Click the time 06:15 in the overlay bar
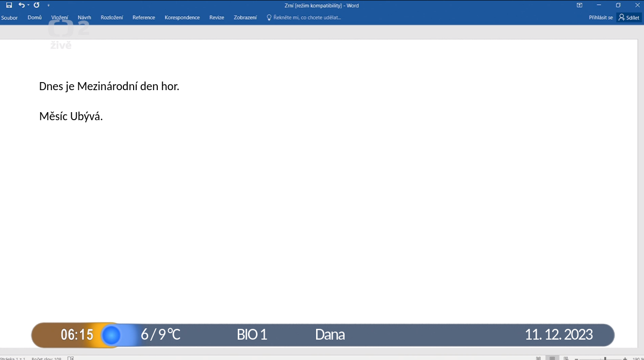This screenshot has height=360, width=644. pos(77,335)
